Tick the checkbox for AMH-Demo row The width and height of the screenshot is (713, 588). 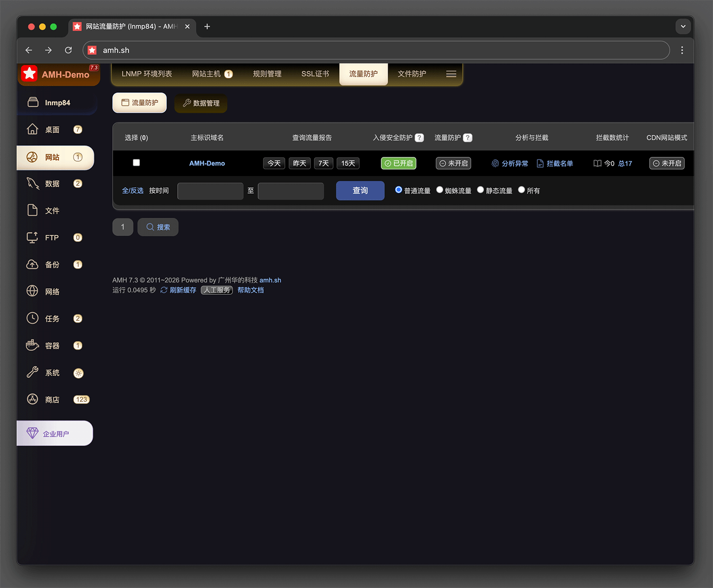point(137,163)
